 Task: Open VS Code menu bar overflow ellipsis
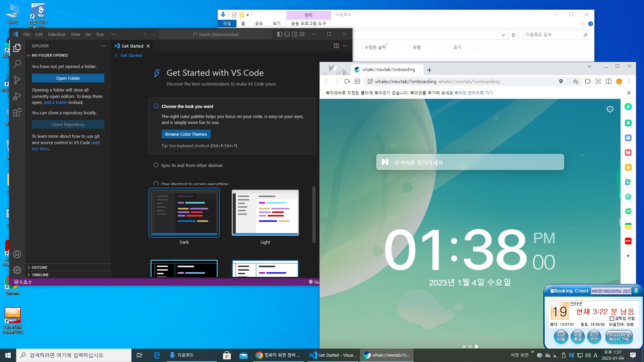point(113,34)
